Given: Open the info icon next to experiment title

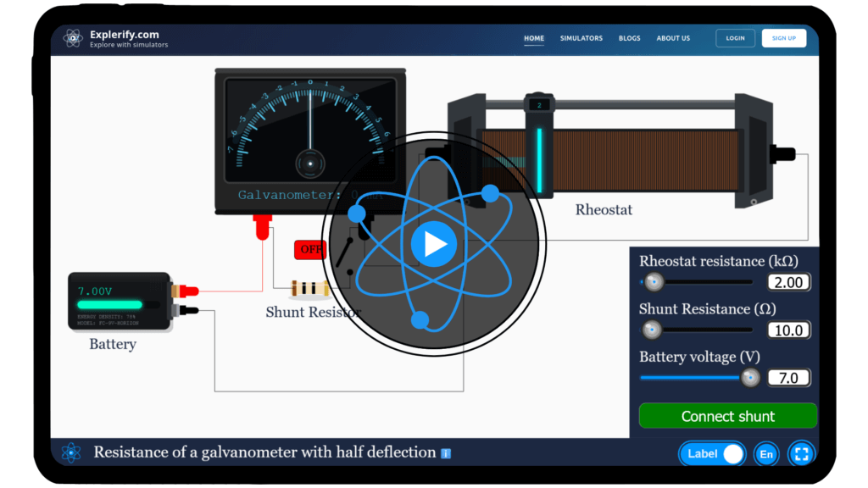Looking at the screenshot, I should click(x=445, y=453).
